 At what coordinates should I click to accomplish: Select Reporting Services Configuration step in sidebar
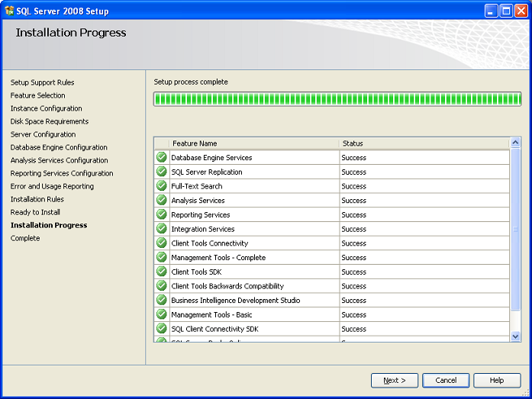click(62, 173)
